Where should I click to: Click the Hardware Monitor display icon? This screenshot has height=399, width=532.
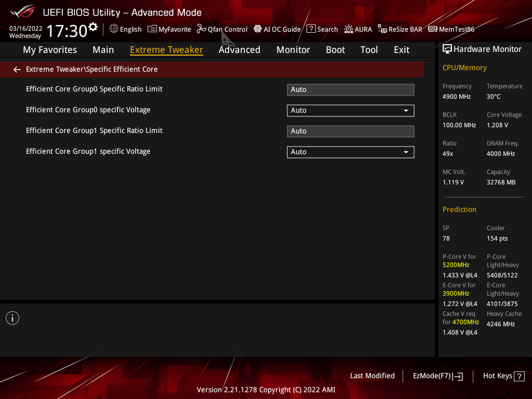pos(447,49)
